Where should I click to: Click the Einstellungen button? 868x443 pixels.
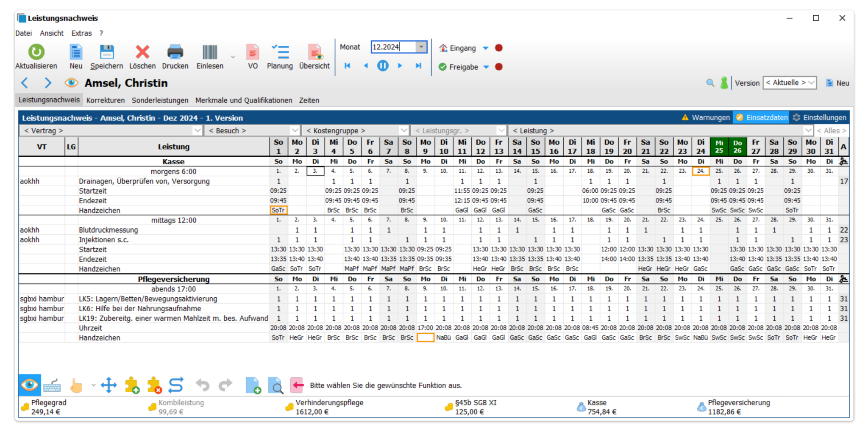click(819, 118)
